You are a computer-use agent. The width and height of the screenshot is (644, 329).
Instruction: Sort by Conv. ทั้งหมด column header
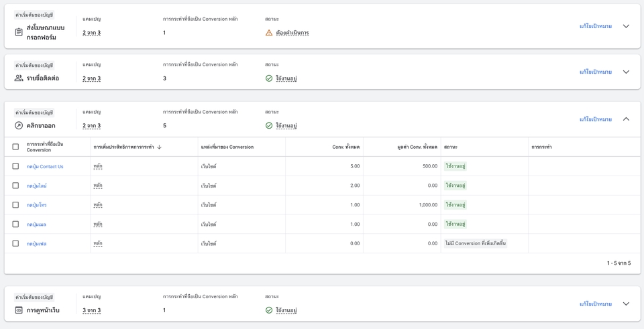(345, 147)
